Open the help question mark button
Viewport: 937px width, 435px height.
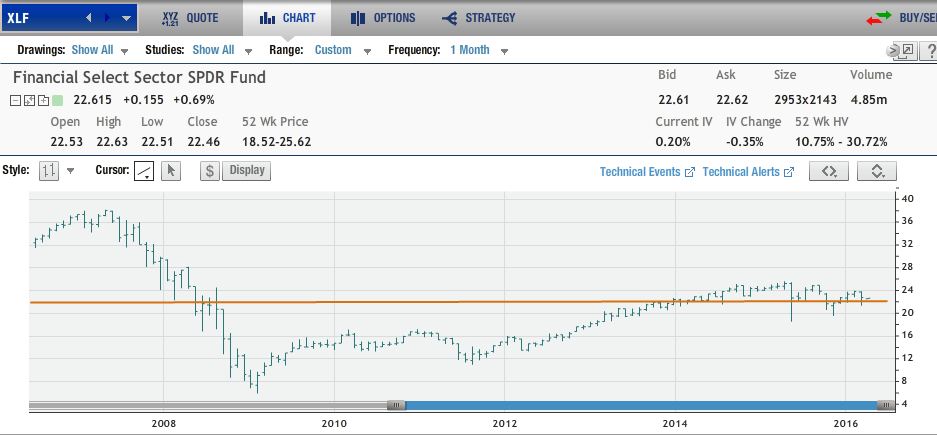(x=930, y=50)
